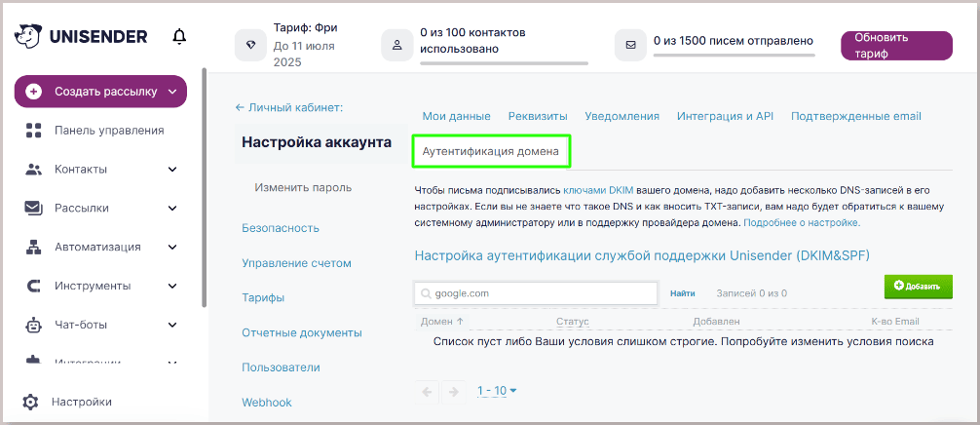
Task: Click the Чат-боты robot icon
Action: 33,325
